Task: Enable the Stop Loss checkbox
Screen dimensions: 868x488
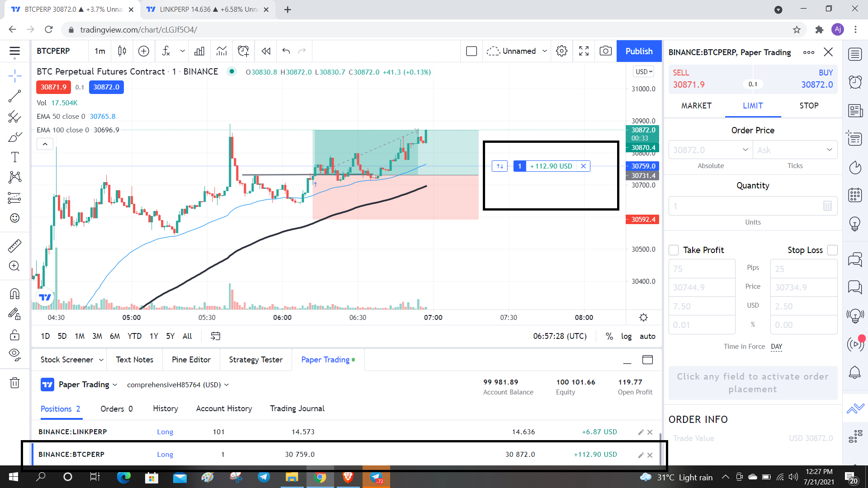Action: [832, 250]
